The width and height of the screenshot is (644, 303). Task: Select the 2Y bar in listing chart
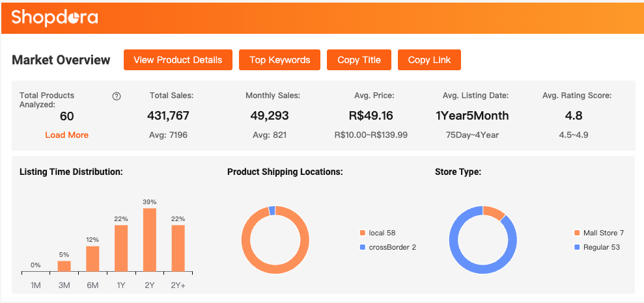click(150, 239)
